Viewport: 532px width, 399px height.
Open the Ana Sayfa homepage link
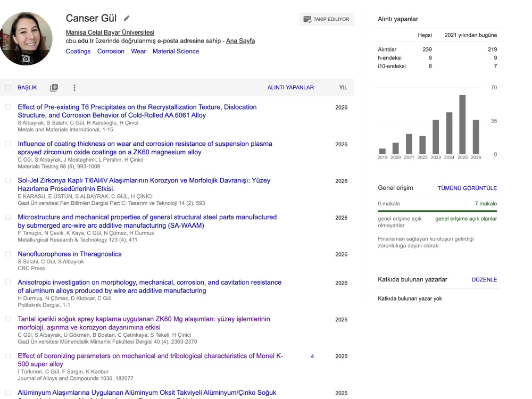point(240,41)
